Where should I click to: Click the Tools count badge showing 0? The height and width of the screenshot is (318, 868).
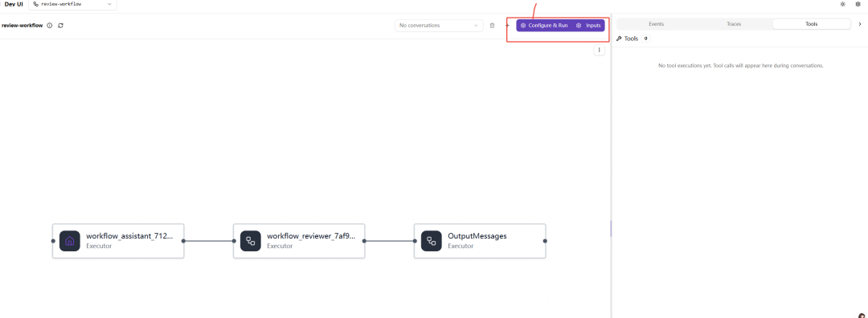coord(645,39)
